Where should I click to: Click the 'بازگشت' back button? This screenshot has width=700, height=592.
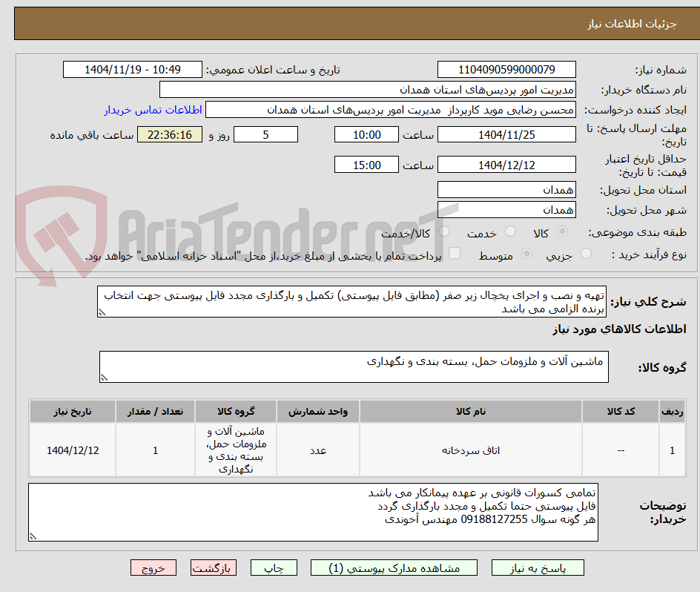point(214,568)
